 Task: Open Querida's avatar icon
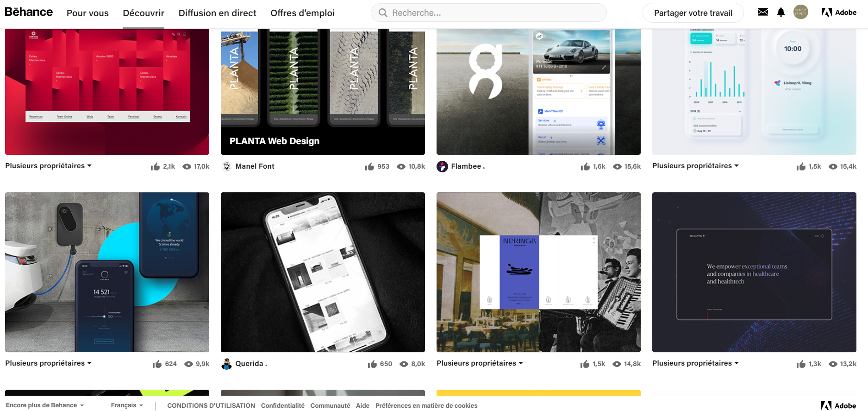coord(226,364)
